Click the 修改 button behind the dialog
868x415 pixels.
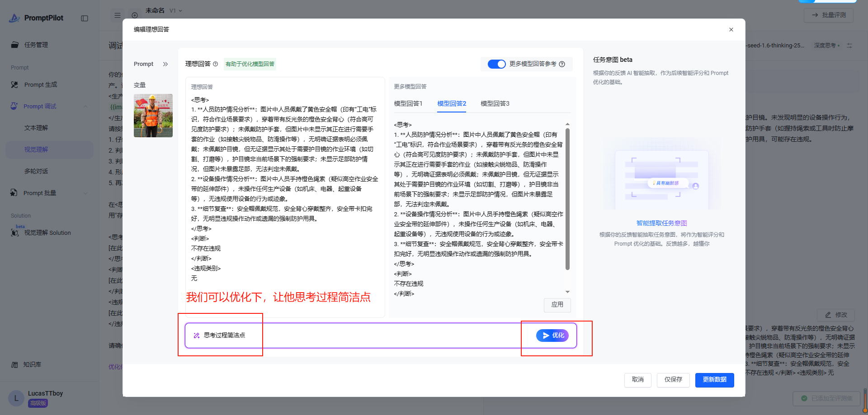(x=836, y=315)
